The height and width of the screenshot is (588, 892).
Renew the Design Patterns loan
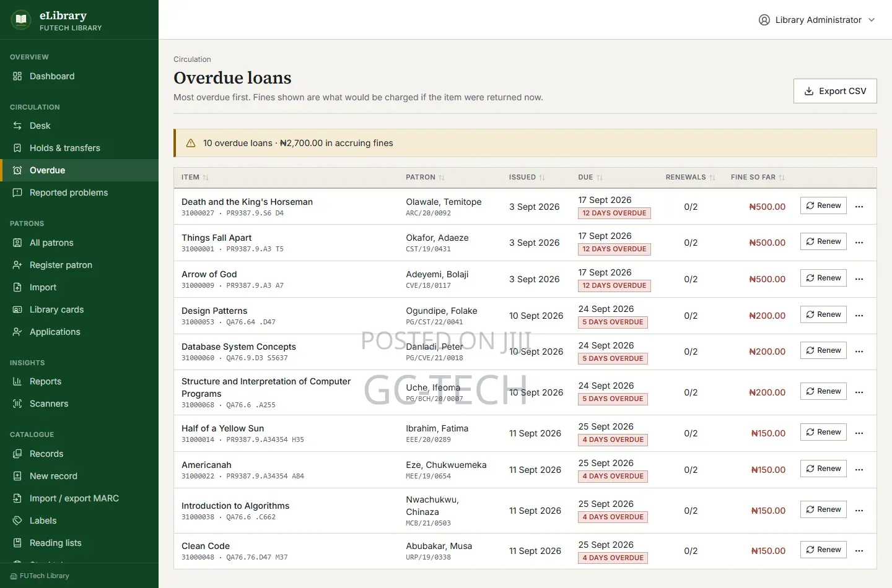pyautogui.click(x=823, y=314)
